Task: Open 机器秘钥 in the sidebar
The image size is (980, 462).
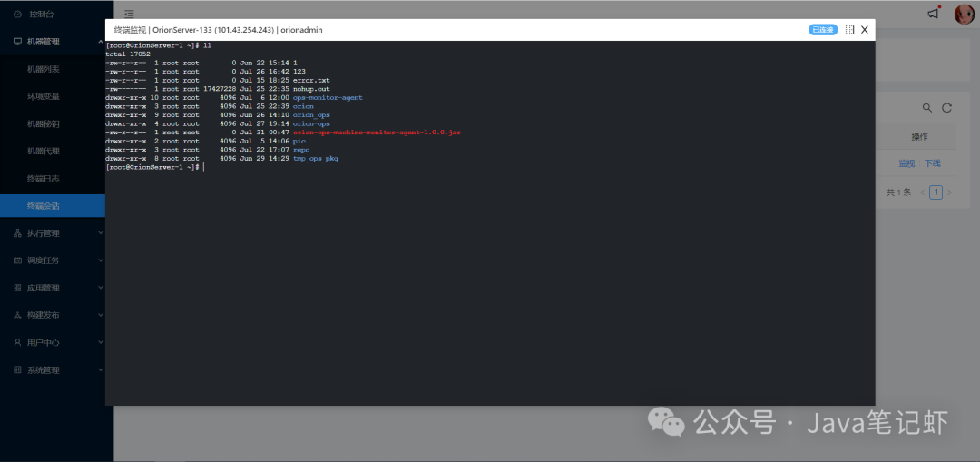Action: 44,123
